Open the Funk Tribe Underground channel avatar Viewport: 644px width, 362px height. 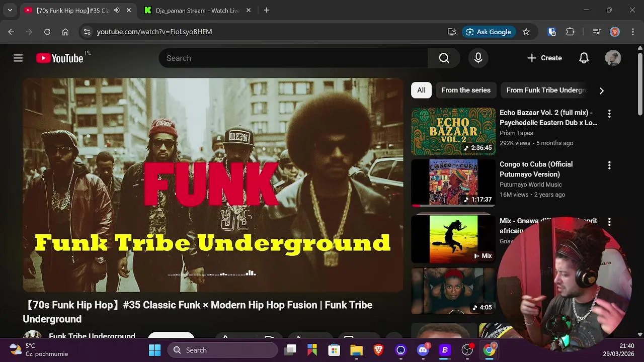click(x=32, y=334)
